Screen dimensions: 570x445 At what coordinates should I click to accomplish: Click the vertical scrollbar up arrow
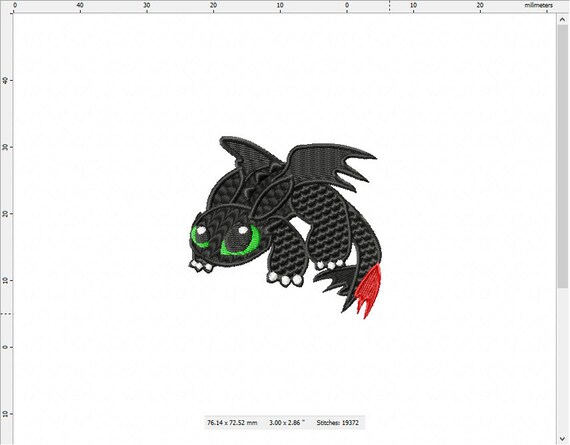(562, 20)
